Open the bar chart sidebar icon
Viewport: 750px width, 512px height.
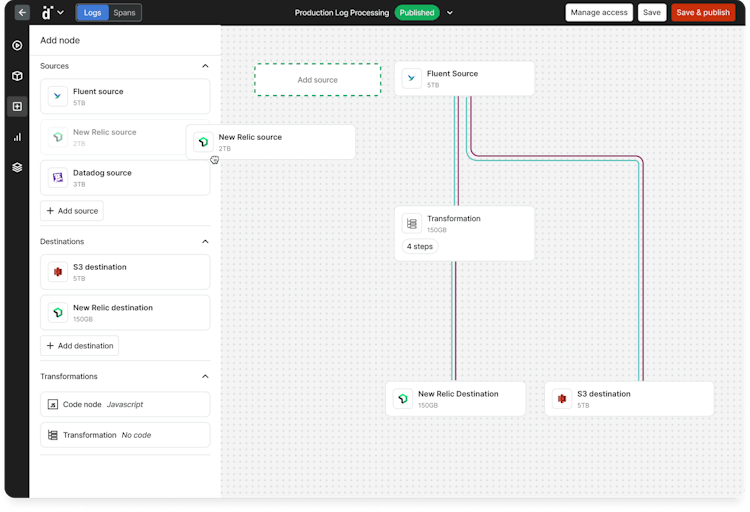pyautogui.click(x=17, y=137)
